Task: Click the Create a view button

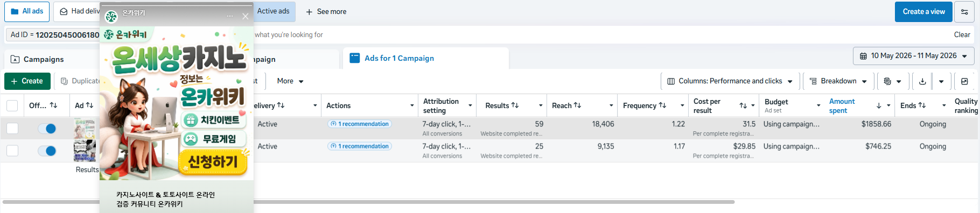Action: 923,11
